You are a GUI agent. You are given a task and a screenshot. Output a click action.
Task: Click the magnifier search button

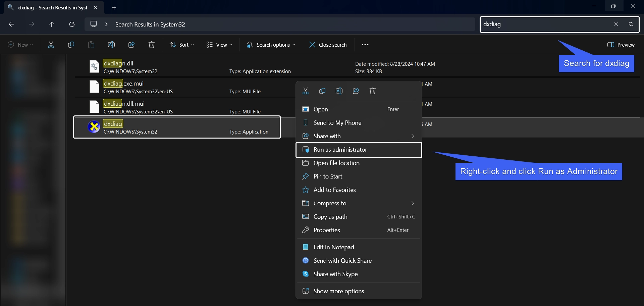[631, 24]
